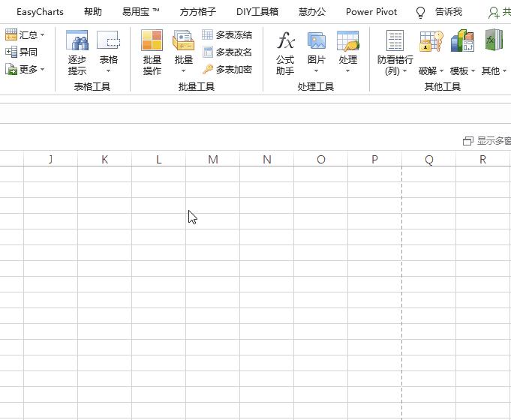The image size is (511, 420).
Task: Expand the 其他 dropdown arrow
Action: (x=504, y=70)
